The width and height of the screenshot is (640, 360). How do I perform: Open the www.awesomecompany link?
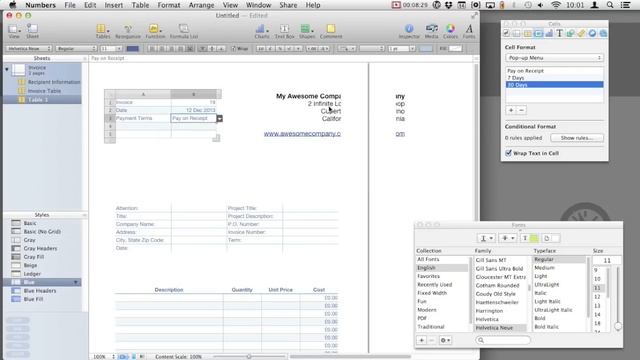302,133
